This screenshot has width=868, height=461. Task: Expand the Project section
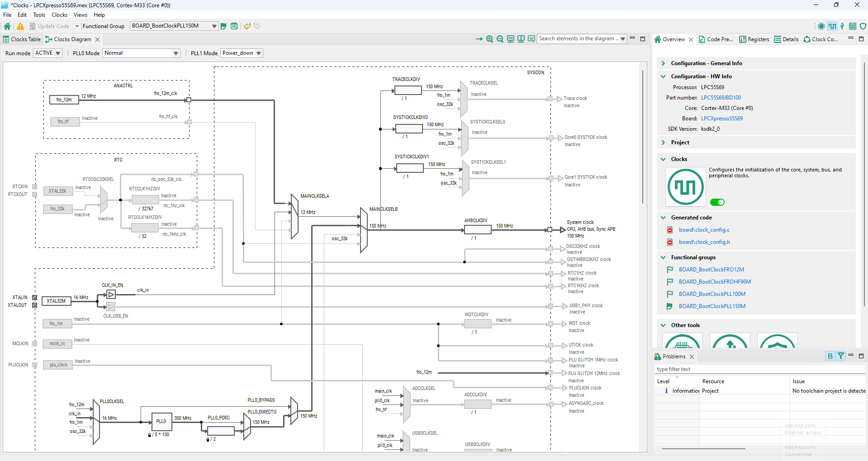pyautogui.click(x=663, y=143)
